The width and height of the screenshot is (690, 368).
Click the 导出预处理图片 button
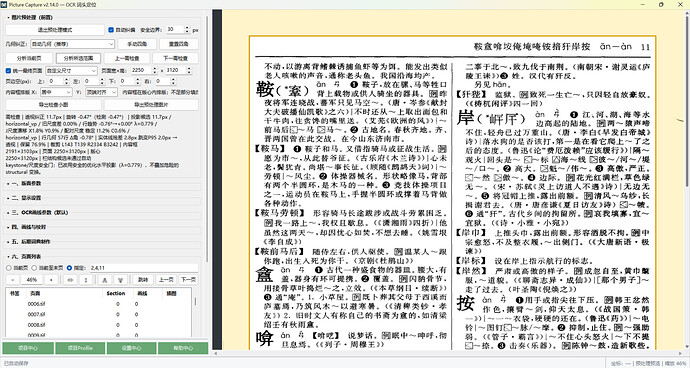click(x=151, y=105)
